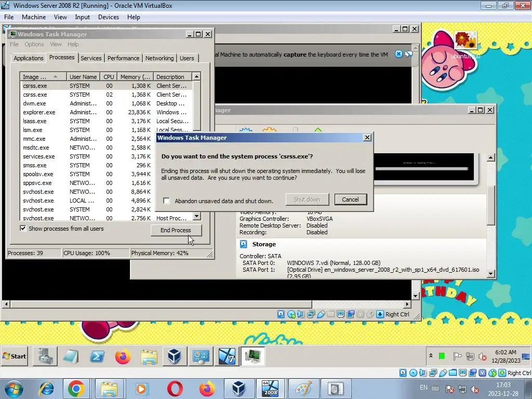Open the Input menu in VirtualBox

(x=82, y=17)
